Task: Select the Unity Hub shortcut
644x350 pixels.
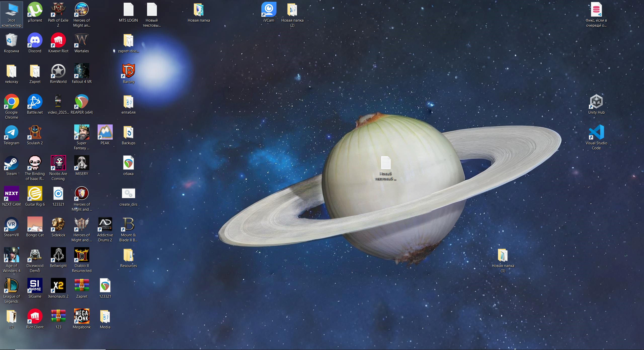Action: pyautogui.click(x=596, y=102)
